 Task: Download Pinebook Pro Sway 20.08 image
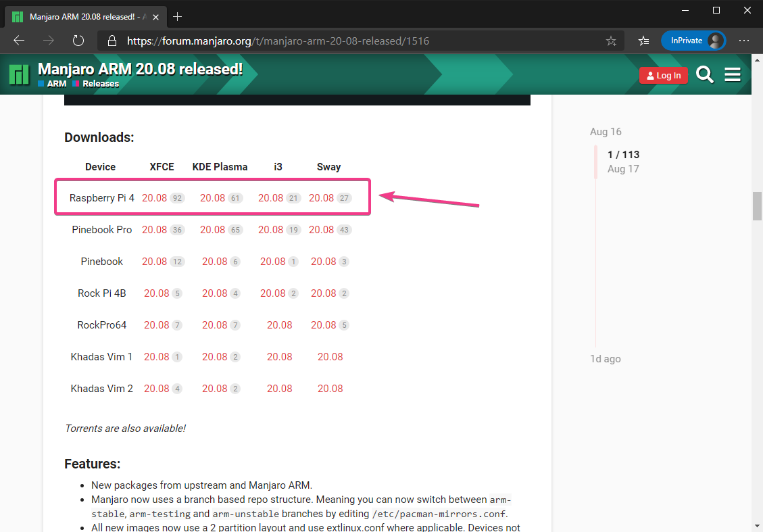322,230
